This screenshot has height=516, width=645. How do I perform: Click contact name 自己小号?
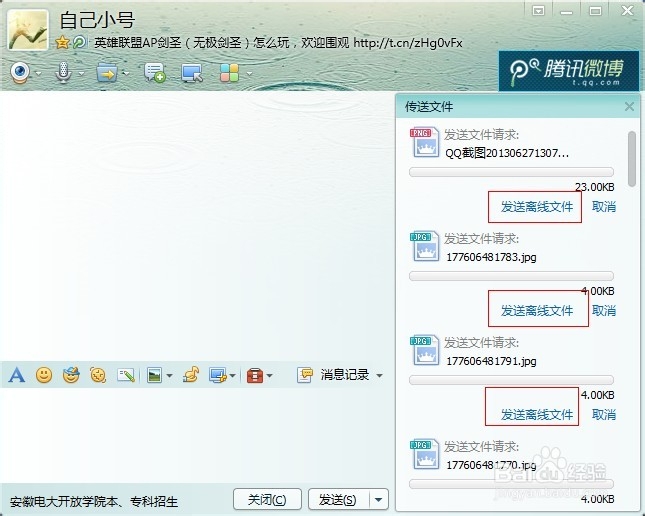point(97,20)
